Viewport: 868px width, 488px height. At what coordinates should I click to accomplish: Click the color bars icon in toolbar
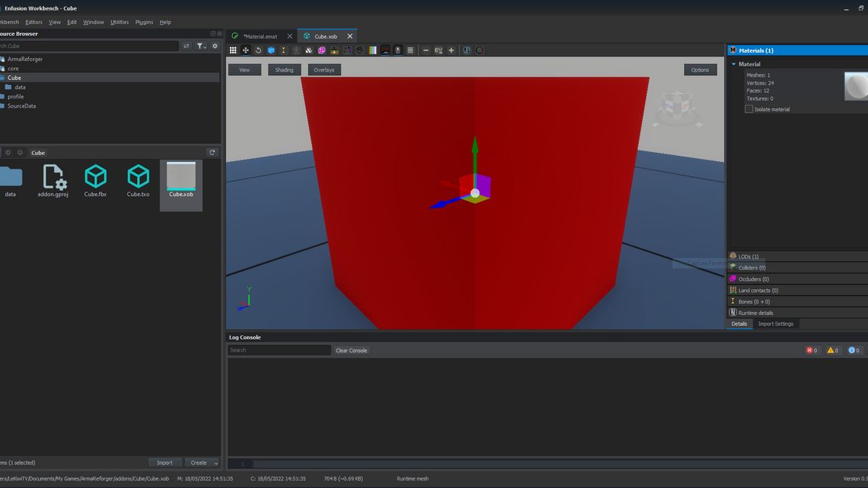373,50
